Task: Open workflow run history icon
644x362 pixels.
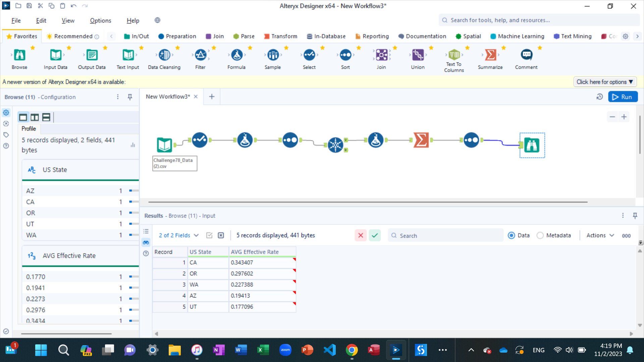Action: [x=600, y=97]
